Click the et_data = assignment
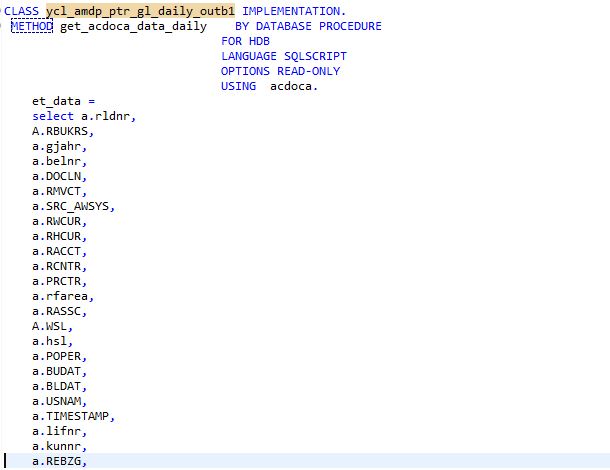The height and width of the screenshot is (470, 610). click(x=63, y=102)
